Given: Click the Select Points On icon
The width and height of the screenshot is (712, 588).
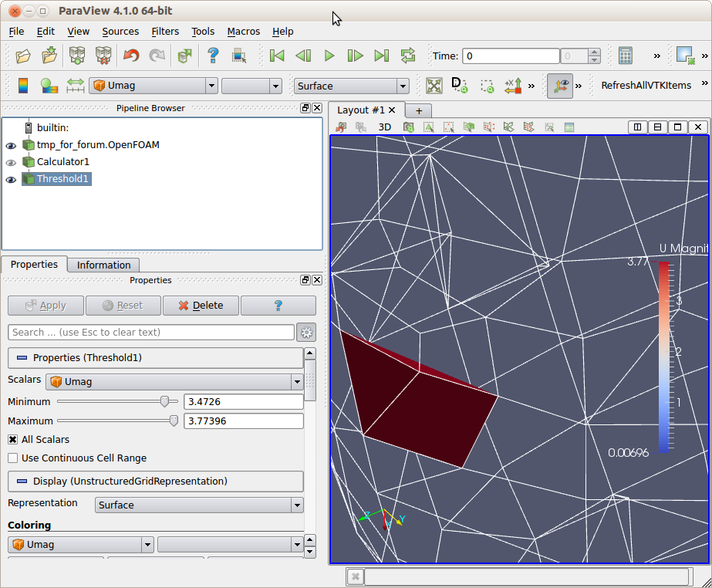Looking at the screenshot, I should pyautogui.click(x=448, y=127).
